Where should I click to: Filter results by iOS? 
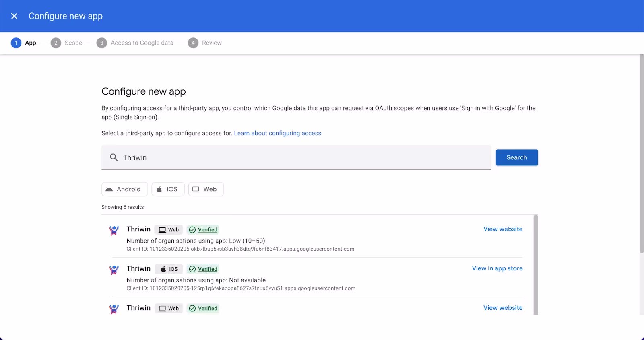168,189
